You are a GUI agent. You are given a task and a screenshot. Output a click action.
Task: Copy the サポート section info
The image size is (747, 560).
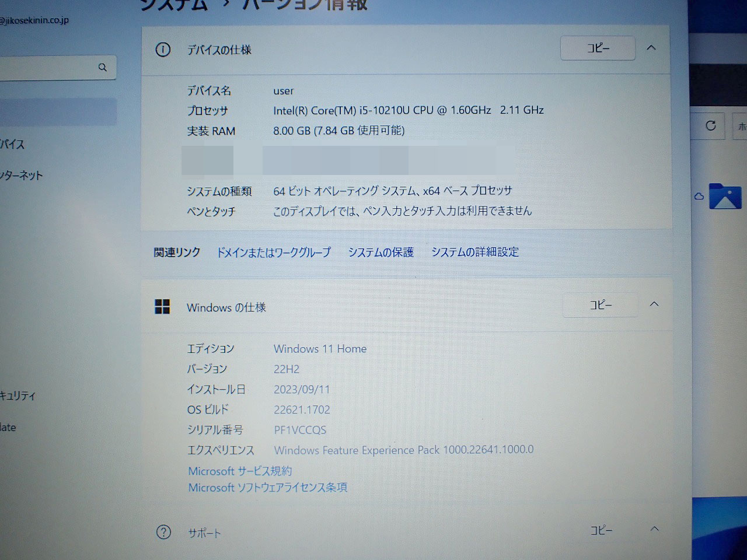click(x=601, y=530)
